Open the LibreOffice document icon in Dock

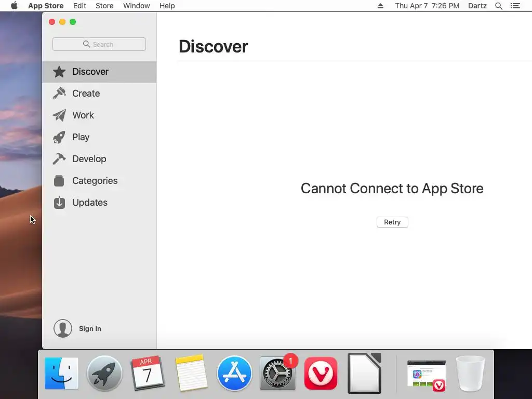[x=365, y=373]
